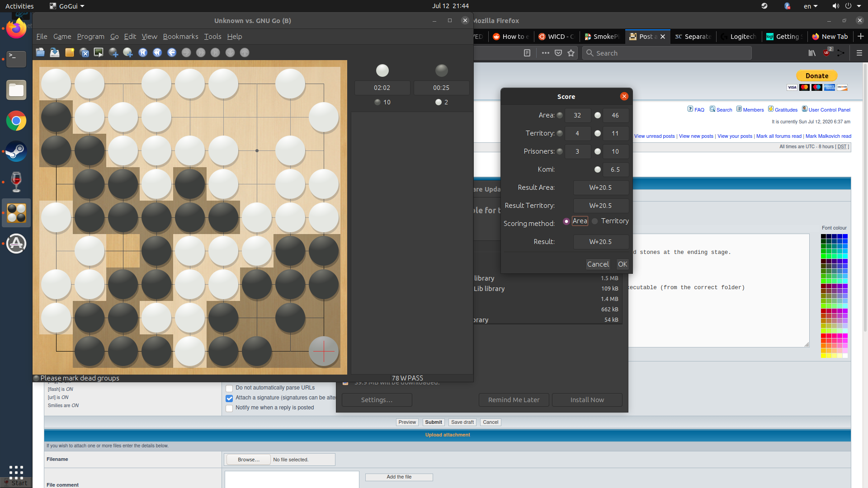
Task: Click the computer play terminal icon
Action: pos(99,52)
